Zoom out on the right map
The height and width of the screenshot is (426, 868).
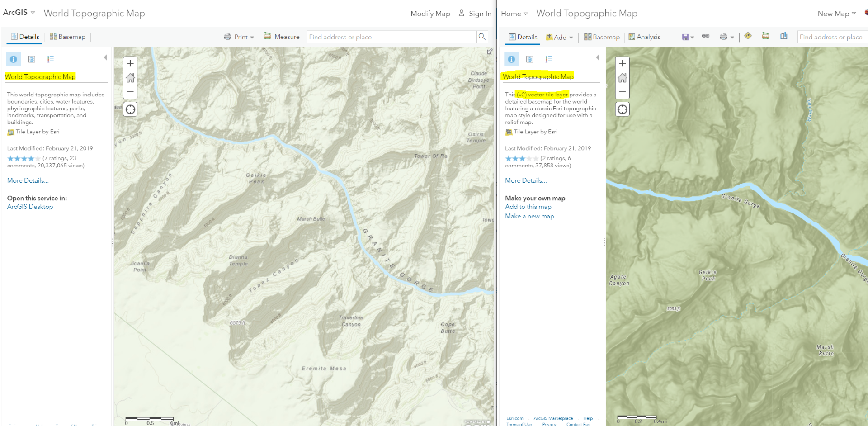(623, 91)
